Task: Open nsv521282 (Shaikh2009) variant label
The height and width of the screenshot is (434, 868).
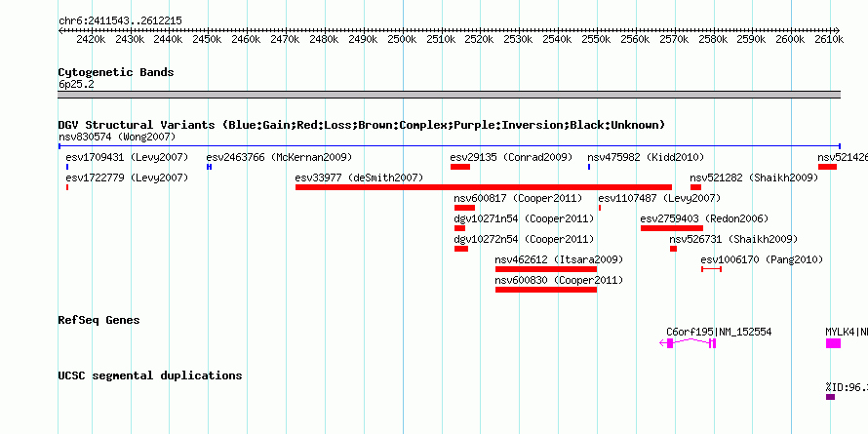Action: pyautogui.click(x=755, y=178)
